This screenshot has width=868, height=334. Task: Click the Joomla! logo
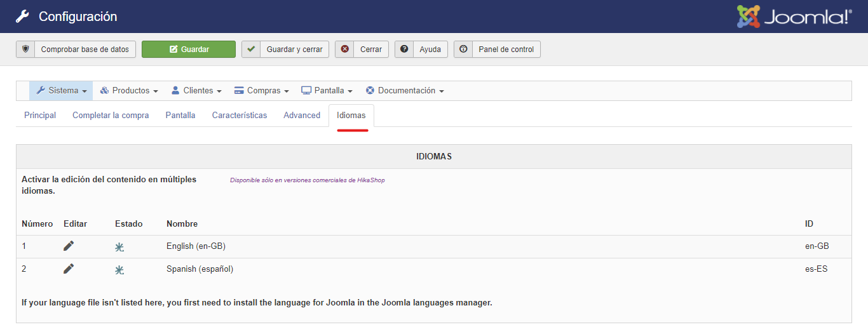pos(794,17)
